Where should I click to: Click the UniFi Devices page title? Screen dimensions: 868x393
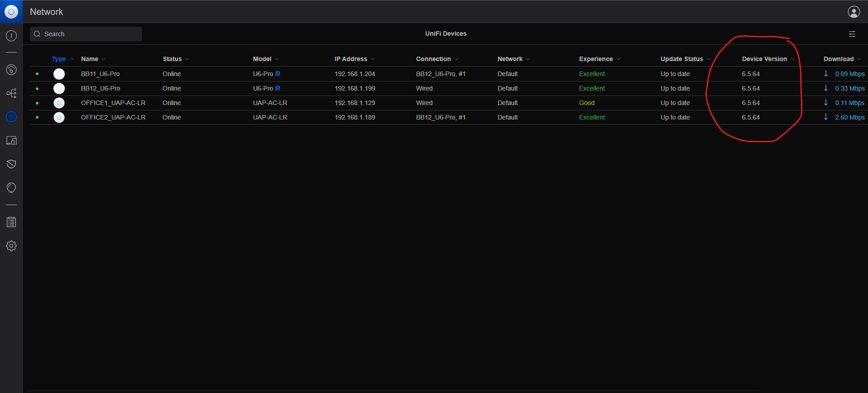[446, 34]
